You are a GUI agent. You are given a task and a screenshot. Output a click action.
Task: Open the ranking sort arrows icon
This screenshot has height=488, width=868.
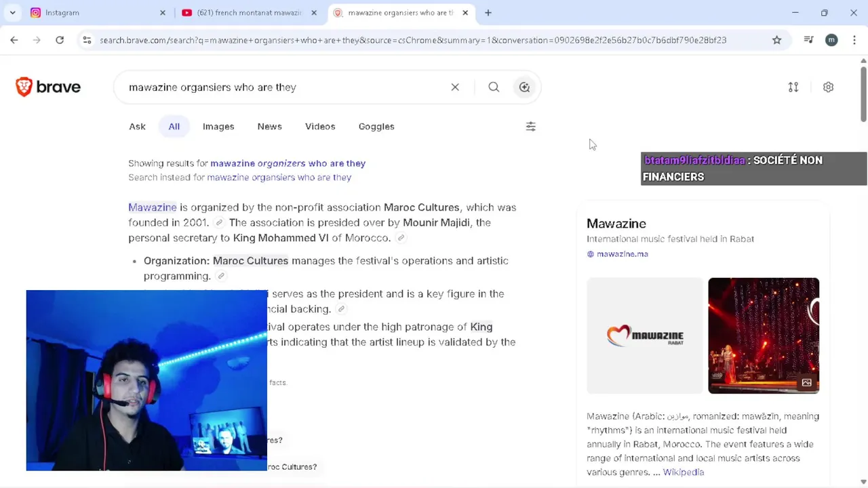(x=793, y=87)
